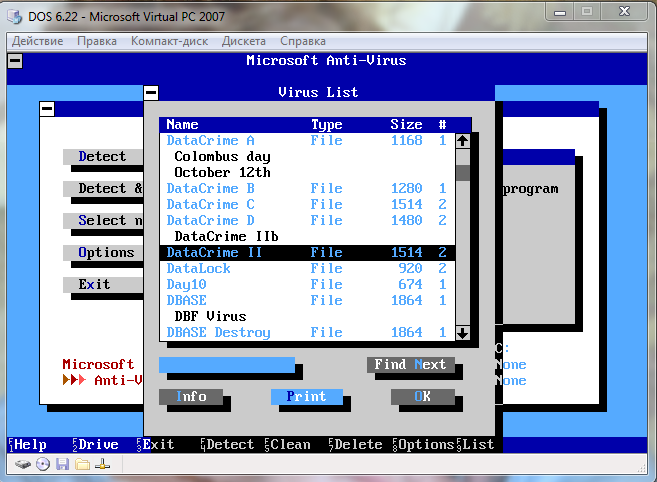Select the DBASE Destroy row
657x482 pixels.
point(307,333)
